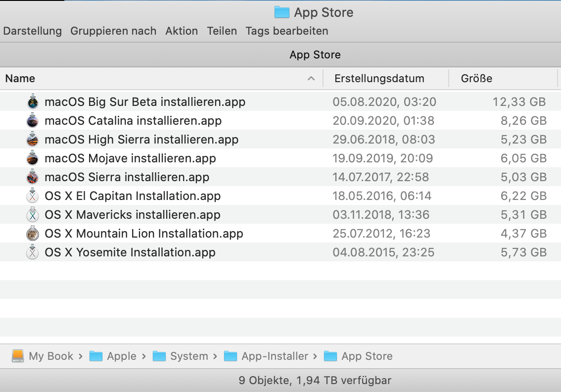Viewport: 561px width, 392px height.
Task: Click the OS X Mountain Lion installer icon
Action: point(33,234)
